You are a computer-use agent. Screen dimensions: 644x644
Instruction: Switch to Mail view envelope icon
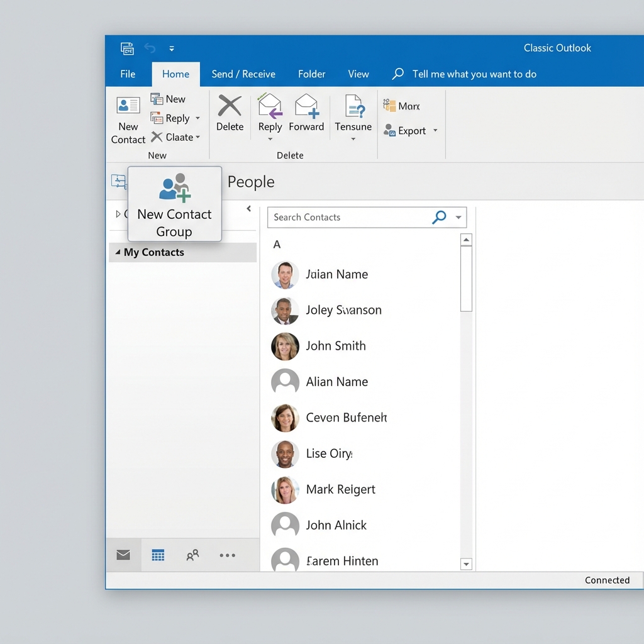(123, 555)
